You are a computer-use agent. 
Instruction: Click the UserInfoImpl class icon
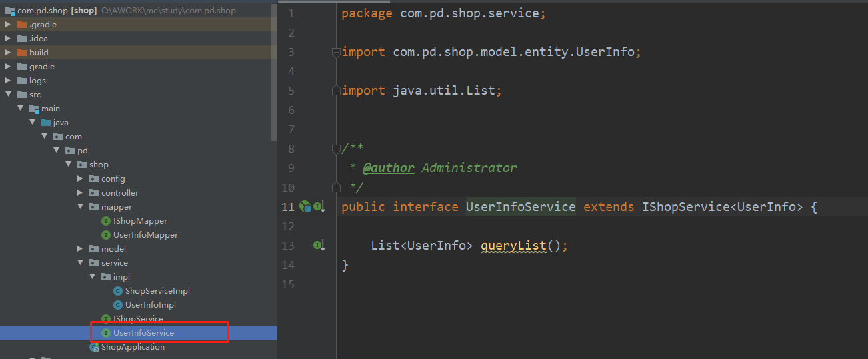click(x=118, y=304)
